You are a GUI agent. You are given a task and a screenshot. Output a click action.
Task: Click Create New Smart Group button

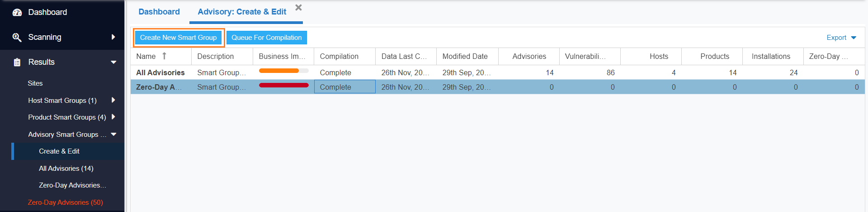(179, 38)
